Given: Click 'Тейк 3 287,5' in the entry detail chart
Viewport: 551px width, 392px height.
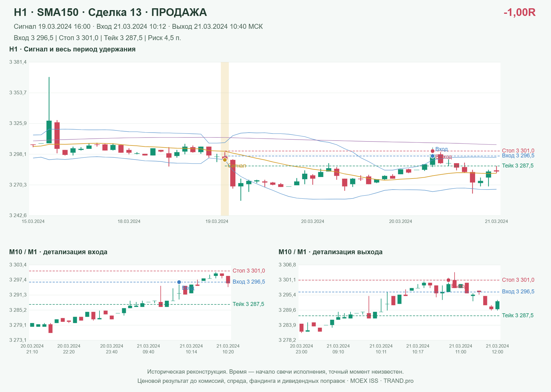Looking at the screenshot, I should click(x=248, y=304).
